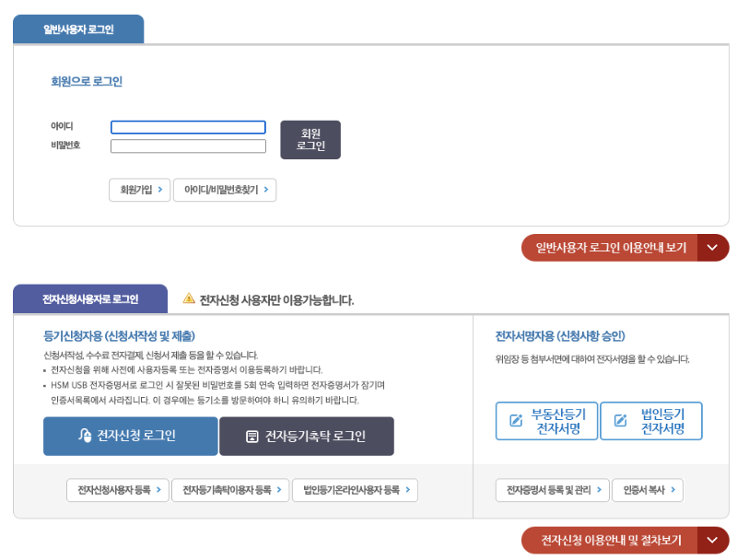The image size is (737, 560).
Task: Select the pencil icon beside 부동산등기 전자서명
Action: coord(513,420)
